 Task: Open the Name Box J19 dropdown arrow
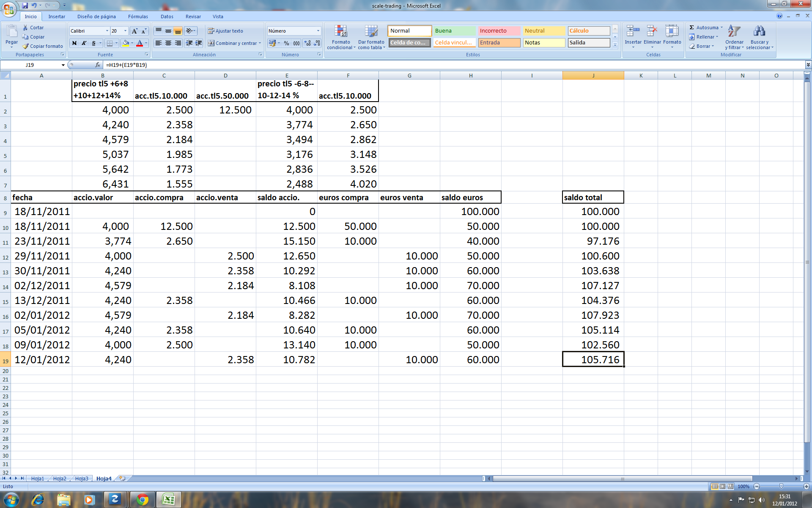coord(63,65)
